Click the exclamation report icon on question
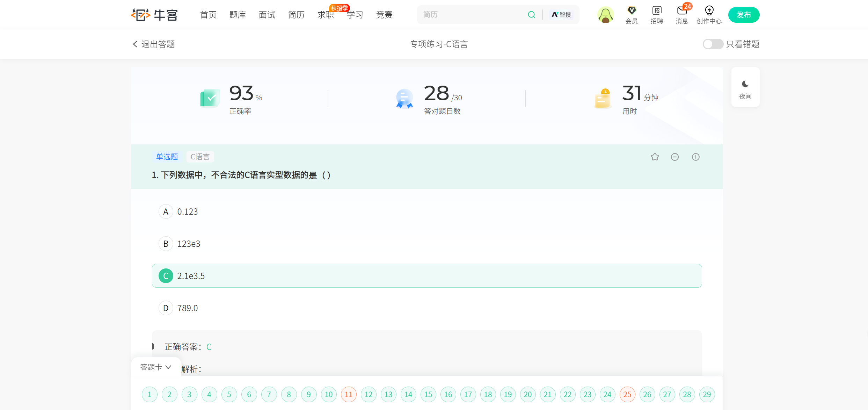The image size is (868, 410). pyautogui.click(x=695, y=157)
